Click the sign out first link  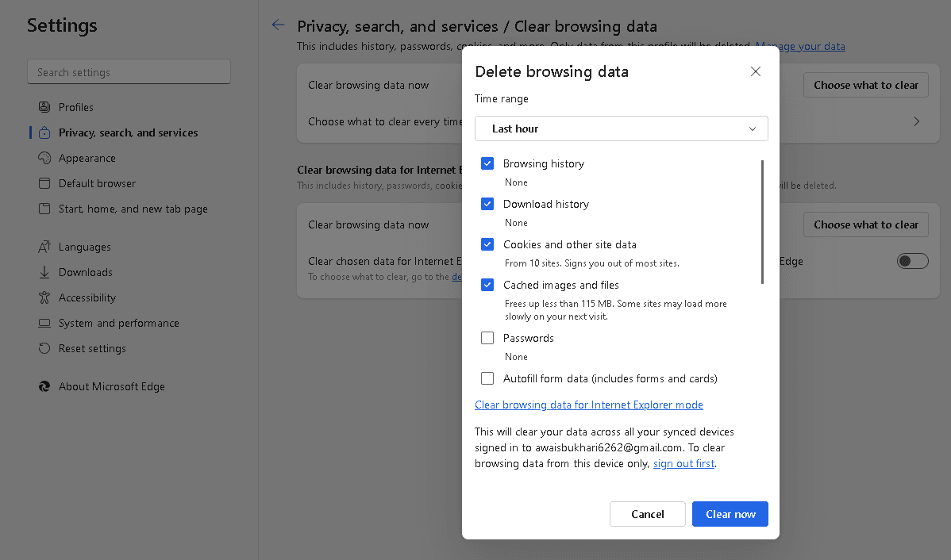[x=683, y=464]
